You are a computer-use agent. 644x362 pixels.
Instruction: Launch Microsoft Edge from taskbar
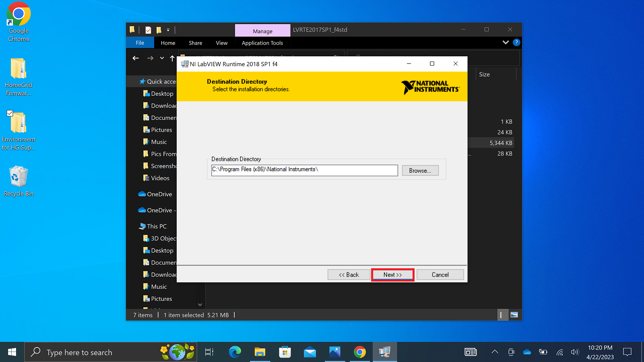click(235, 352)
